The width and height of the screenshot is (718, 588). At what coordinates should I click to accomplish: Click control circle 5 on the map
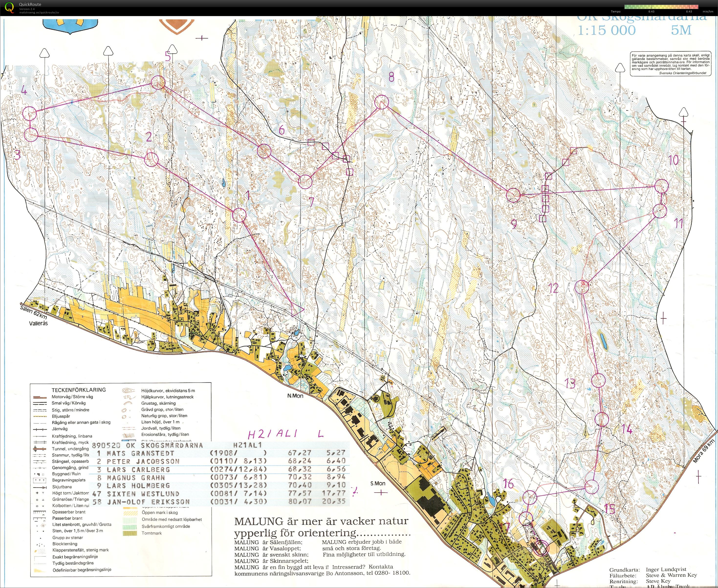tap(158, 82)
